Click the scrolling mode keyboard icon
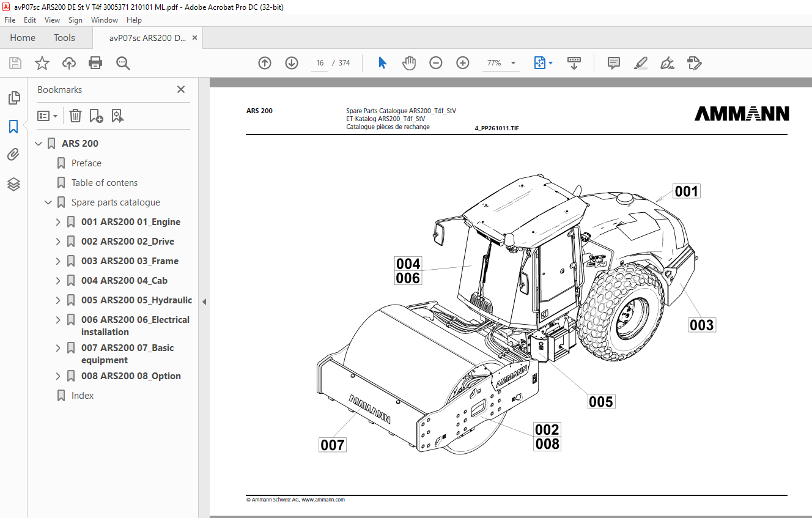This screenshot has width=812, height=518. click(574, 63)
